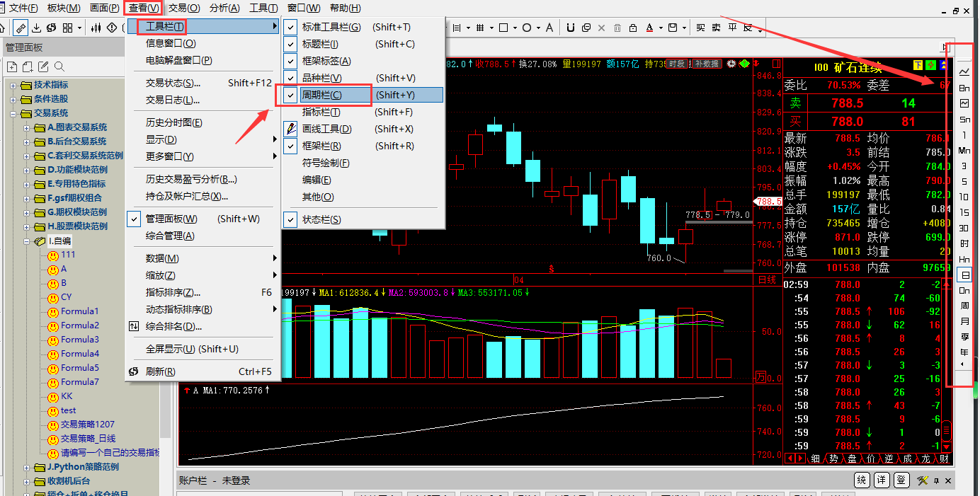The width and height of the screenshot is (980, 496).
Task: Open the 显示 submenu
Action: (161, 139)
